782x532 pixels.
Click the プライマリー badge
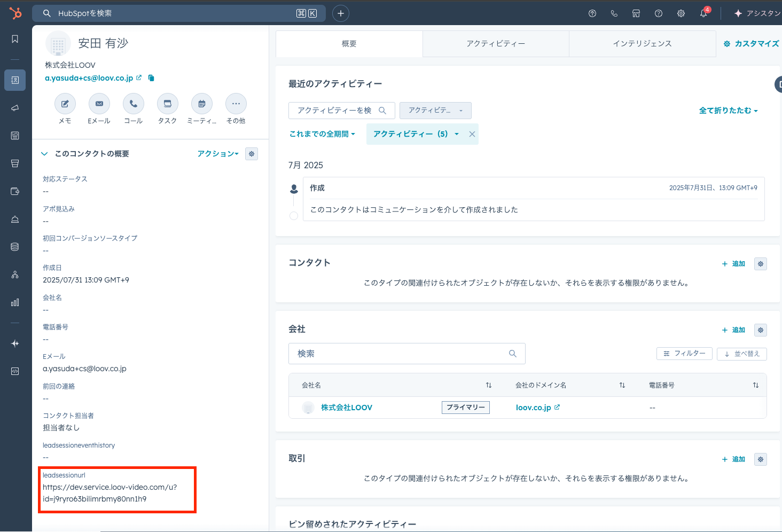point(466,408)
